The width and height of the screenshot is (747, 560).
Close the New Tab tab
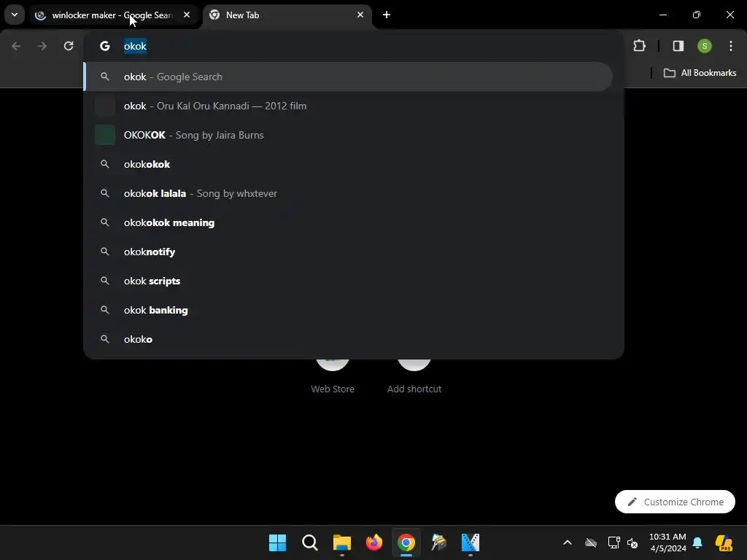360,15
